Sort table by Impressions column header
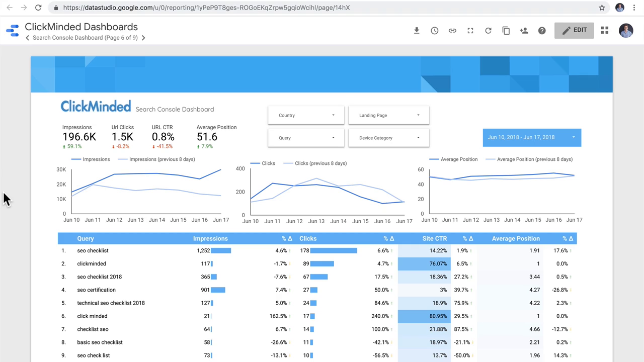Screen dimensions: 644x362 click(x=210, y=239)
